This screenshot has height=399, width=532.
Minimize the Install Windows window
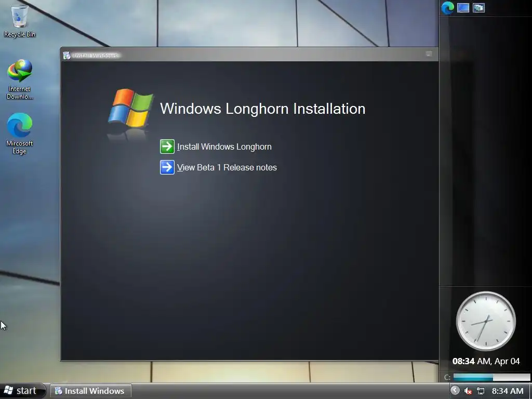(429, 54)
